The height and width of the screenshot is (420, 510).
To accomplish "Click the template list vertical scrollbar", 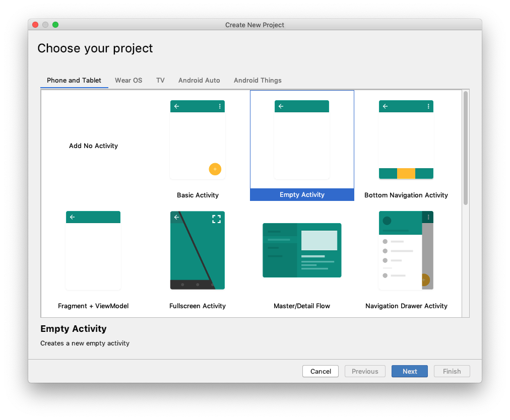I will point(466,148).
